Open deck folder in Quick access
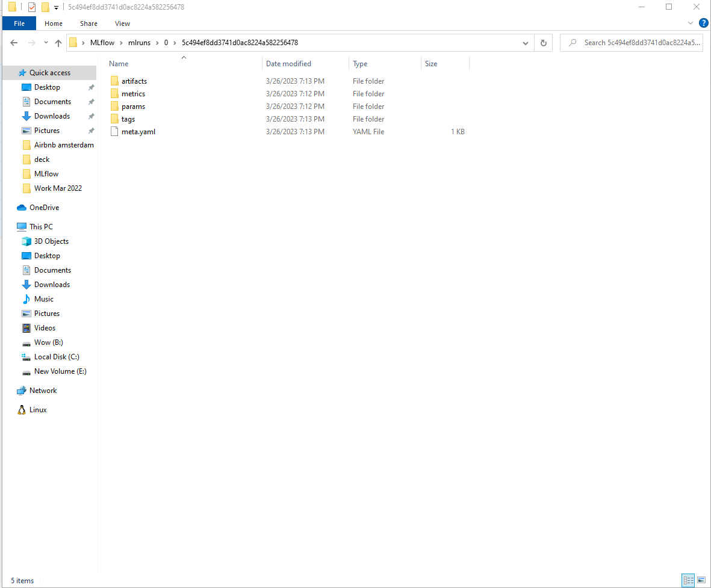711x588 pixels. coord(42,159)
